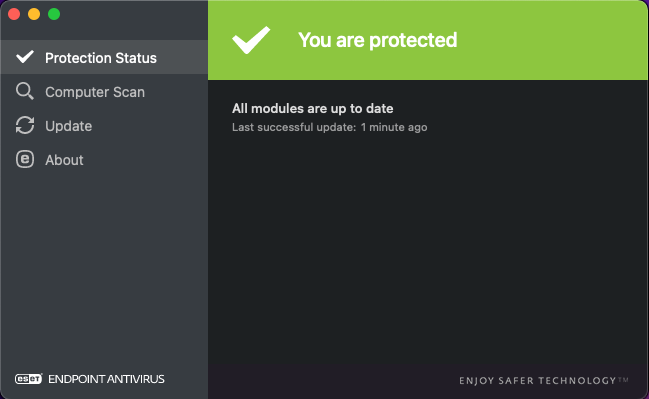This screenshot has width=649, height=399.
Task: Open the Protection Status section
Action: [104, 58]
